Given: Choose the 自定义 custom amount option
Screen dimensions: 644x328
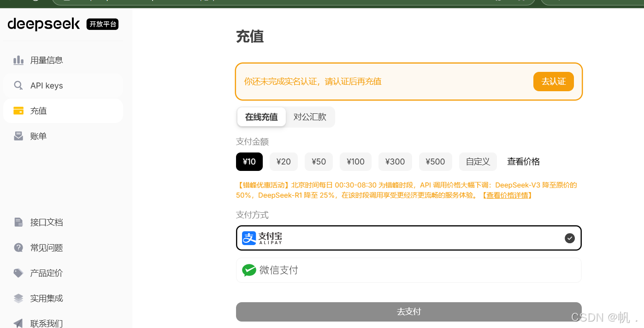Looking at the screenshot, I should (x=478, y=162).
